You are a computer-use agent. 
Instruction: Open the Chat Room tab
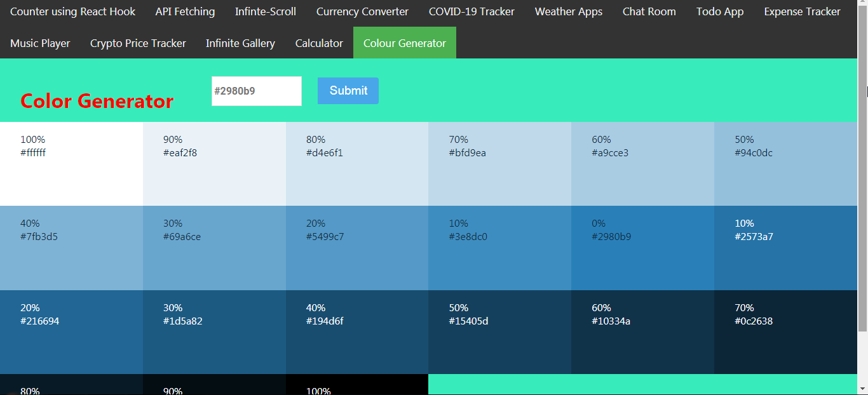tap(649, 11)
